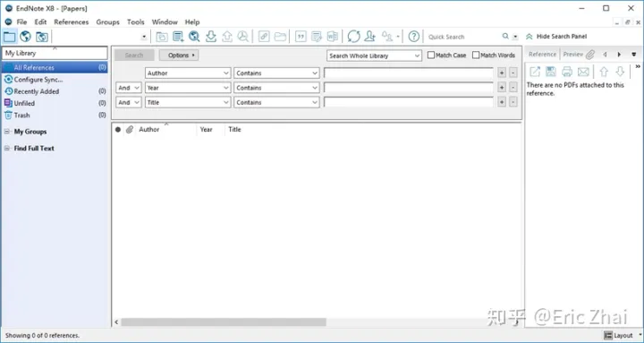Select Integrated Library and Online Search mode icon
The height and width of the screenshot is (343, 644).
tap(41, 37)
